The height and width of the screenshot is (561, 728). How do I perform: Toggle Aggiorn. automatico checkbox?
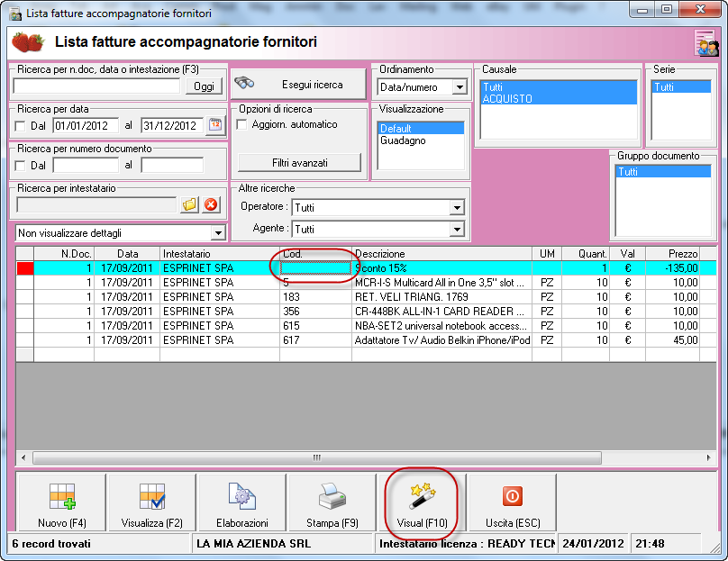(241, 124)
